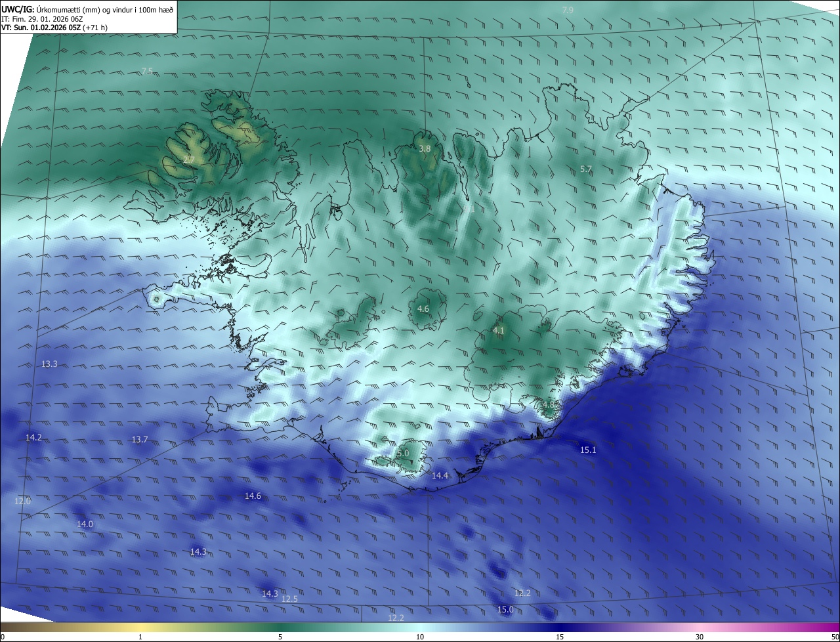Click the 30 tick on the colour scale

[x=700, y=637]
